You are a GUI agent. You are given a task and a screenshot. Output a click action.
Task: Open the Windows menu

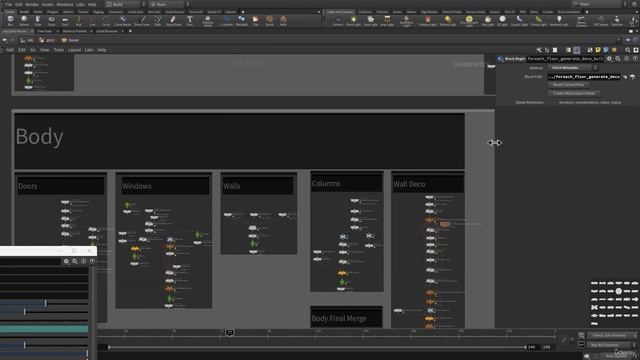[64, 4]
